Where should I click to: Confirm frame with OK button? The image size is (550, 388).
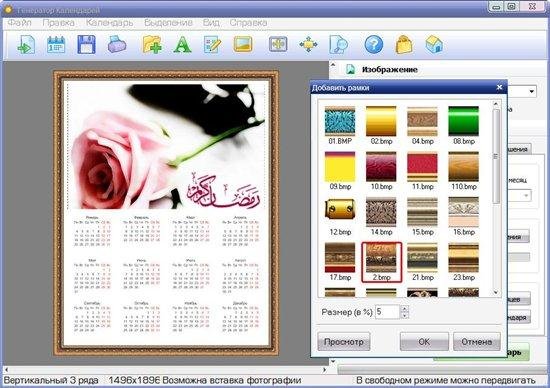tap(424, 341)
